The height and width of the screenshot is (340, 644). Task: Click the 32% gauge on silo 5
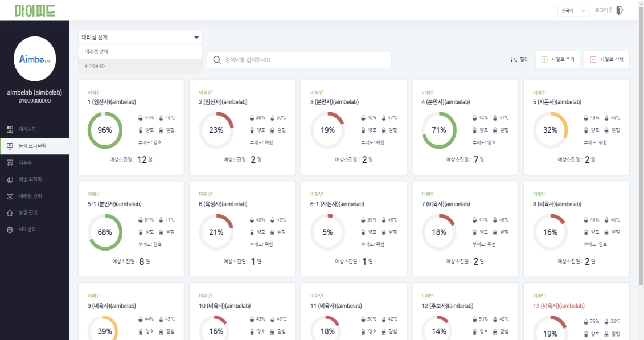click(x=550, y=130)
